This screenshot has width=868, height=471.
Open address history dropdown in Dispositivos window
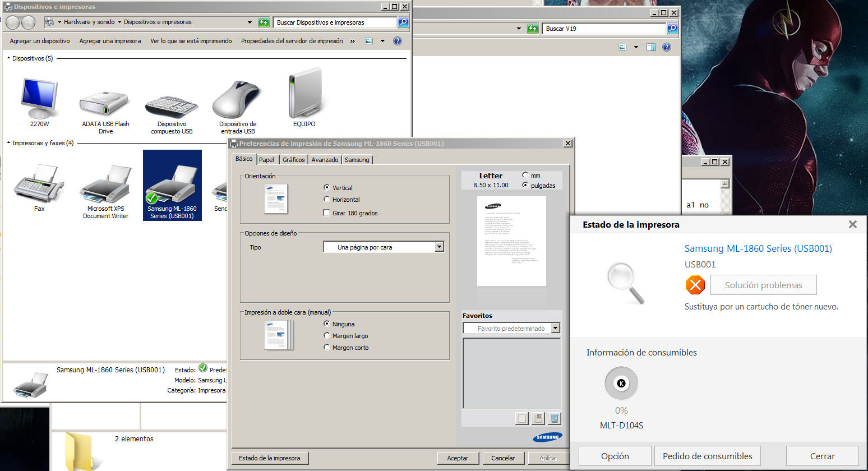[250, 22]
